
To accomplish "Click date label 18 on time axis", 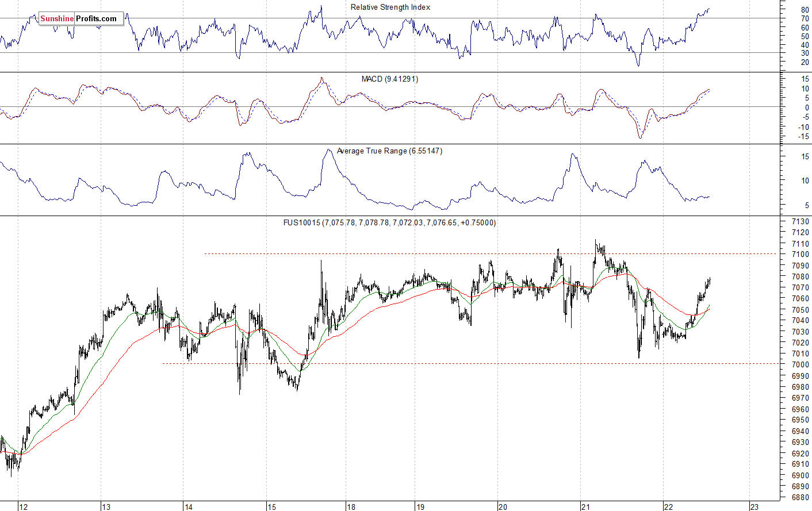I will click(351, 506).
